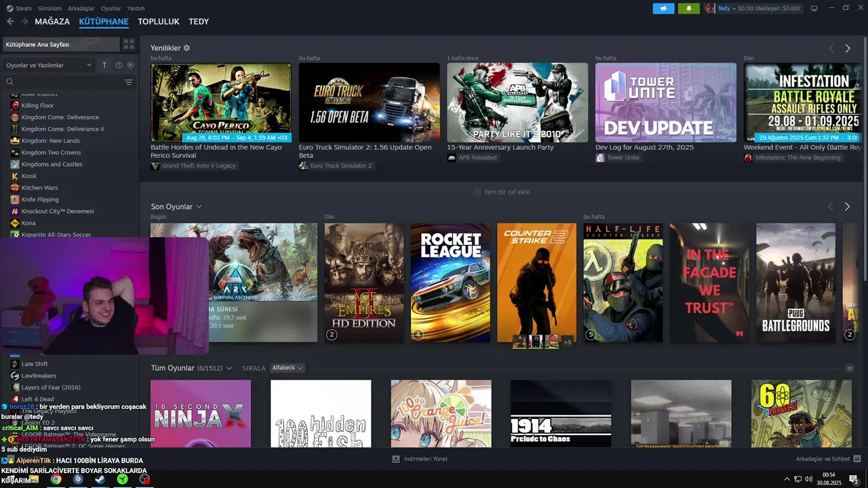Open advanced filter options icon beside search
The width and height of the screenshot is (868, 488).
coord(129,82)
